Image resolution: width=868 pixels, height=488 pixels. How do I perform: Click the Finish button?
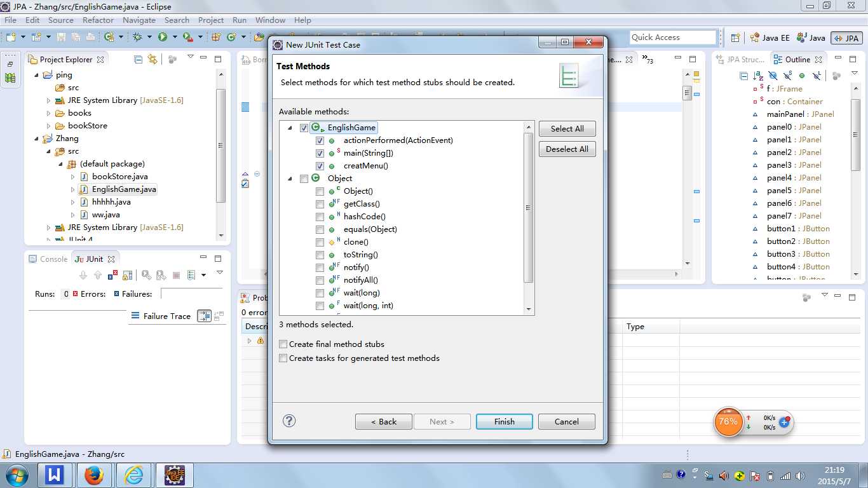coord(505,421)
